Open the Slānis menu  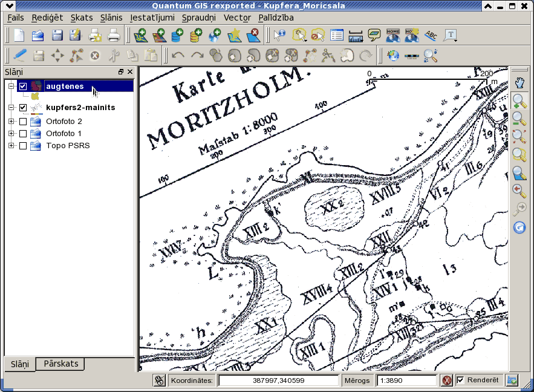pyautogui.click(x=111, y=18)
